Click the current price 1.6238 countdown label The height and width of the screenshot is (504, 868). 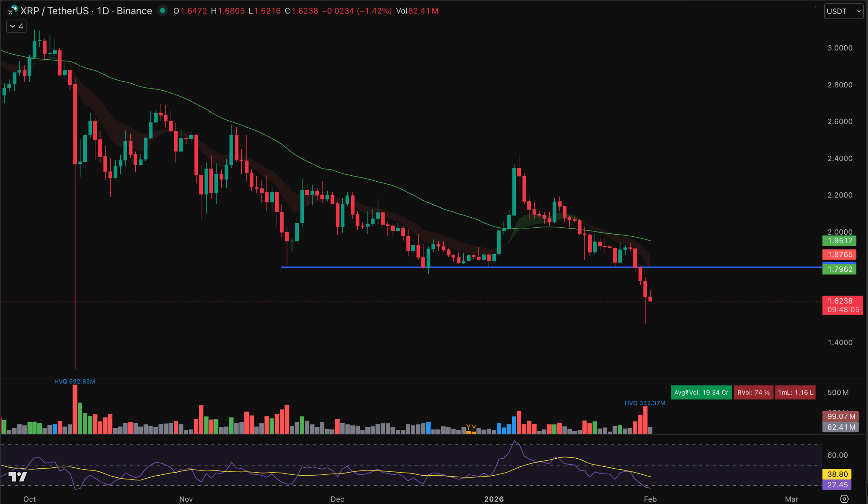(x=843, y=305)
